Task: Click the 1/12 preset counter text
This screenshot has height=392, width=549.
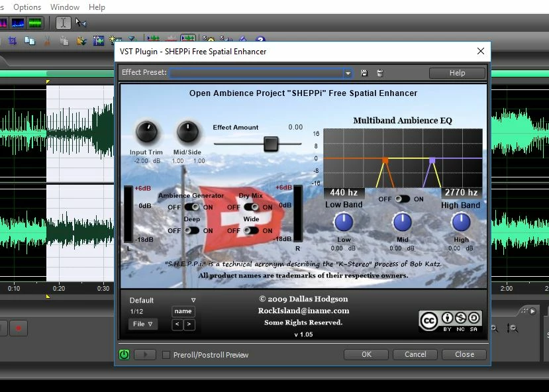Action: pyautogui.click(x=136, y=311)
